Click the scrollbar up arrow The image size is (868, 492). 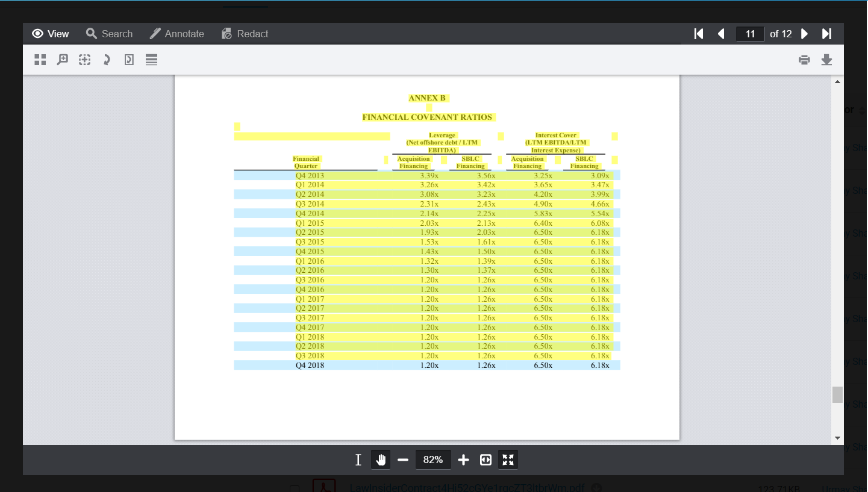point(838,81)
